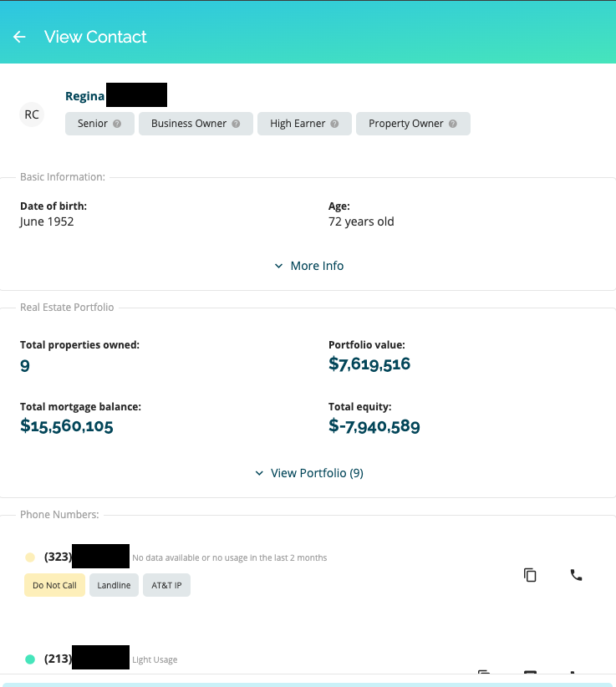
Task: Click the Landline badge
Action: pyautogui.click(x=114, y=585)
